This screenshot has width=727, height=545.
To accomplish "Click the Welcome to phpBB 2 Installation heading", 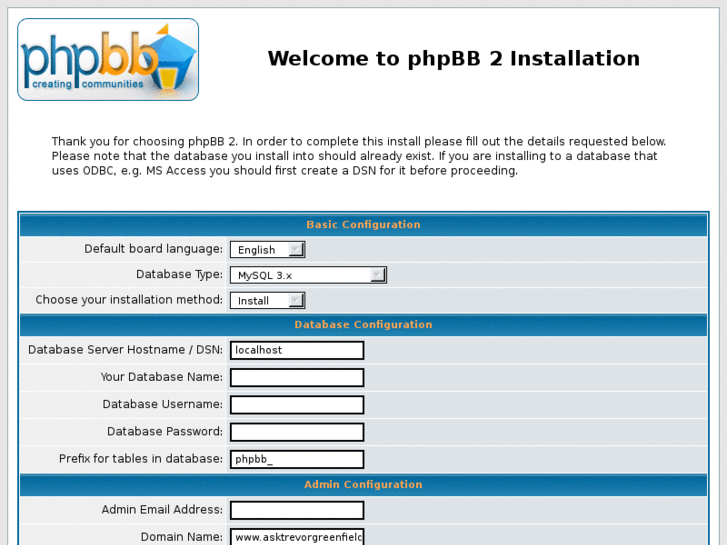I will [x=453, y=58].
